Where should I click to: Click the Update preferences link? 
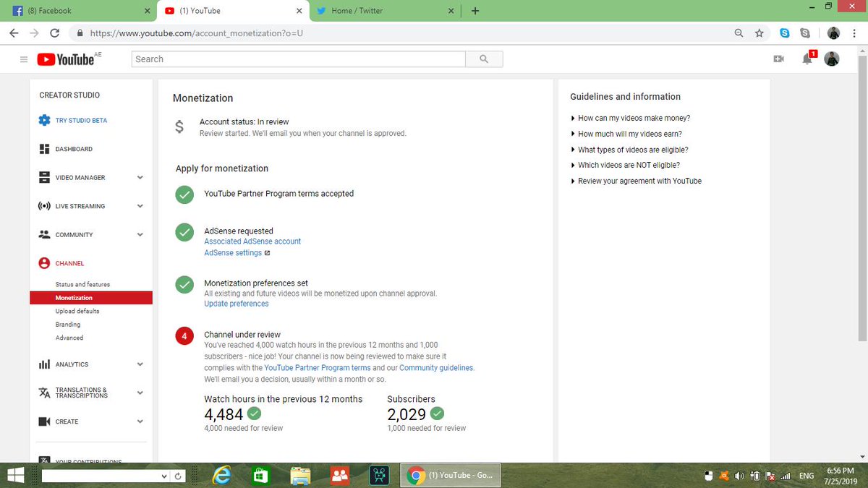(x=237, y=304)
